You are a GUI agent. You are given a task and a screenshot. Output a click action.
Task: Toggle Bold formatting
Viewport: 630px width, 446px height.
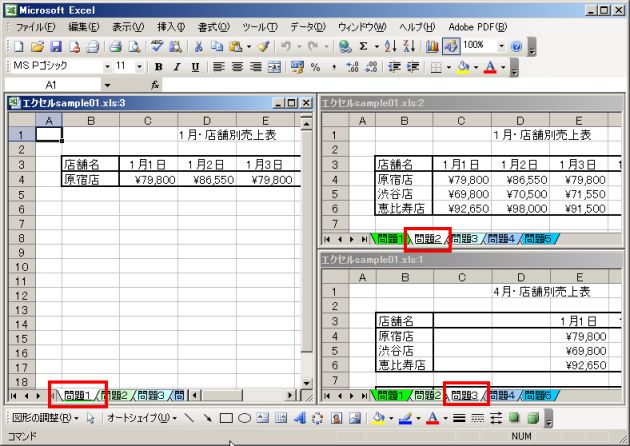point(159,67)
